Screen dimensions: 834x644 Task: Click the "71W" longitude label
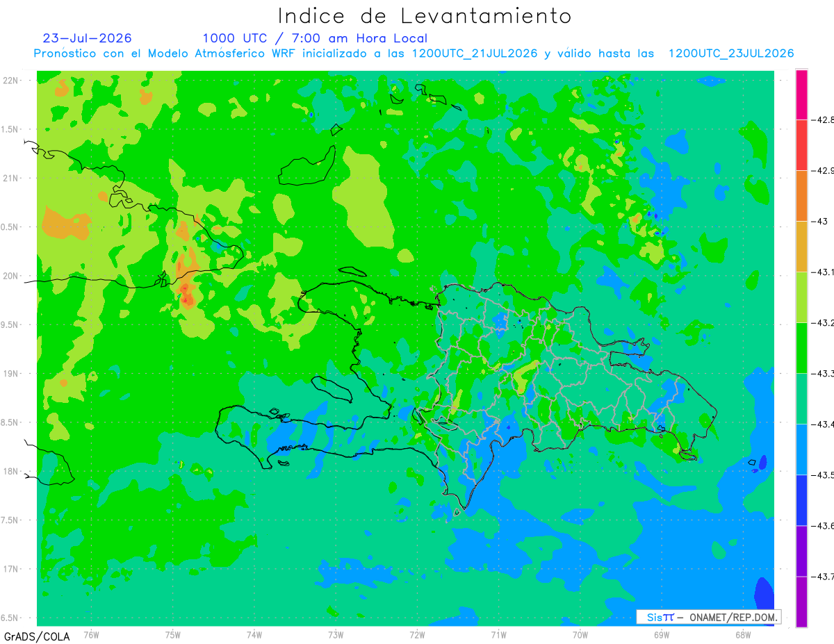pyautogui.click(x=498, y=634)
